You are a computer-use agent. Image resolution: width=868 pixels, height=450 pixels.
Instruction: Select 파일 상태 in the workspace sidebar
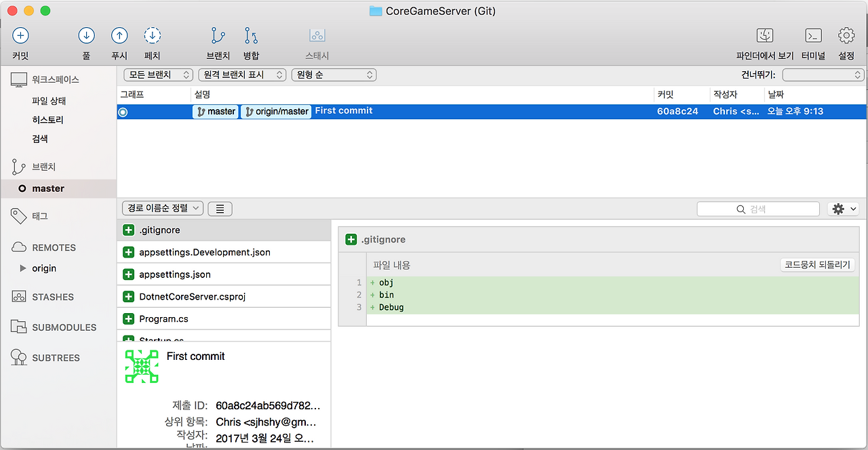[49, 101]
